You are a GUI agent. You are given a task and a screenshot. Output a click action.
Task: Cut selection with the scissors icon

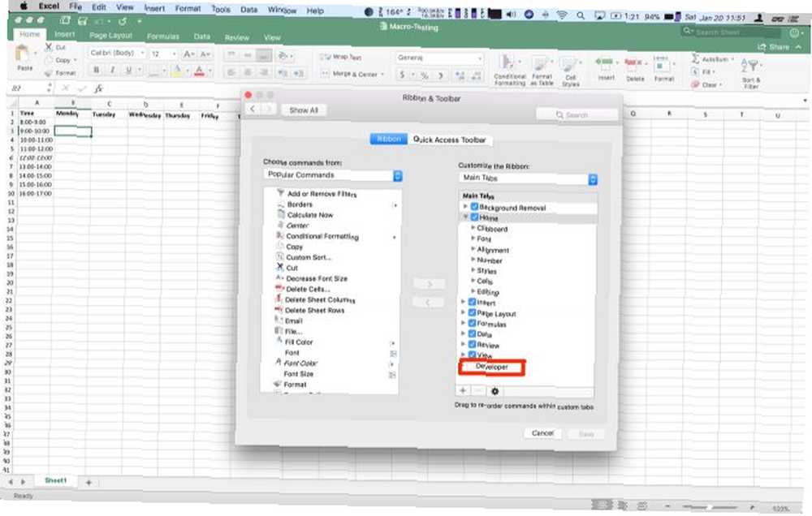click(49, 47)
